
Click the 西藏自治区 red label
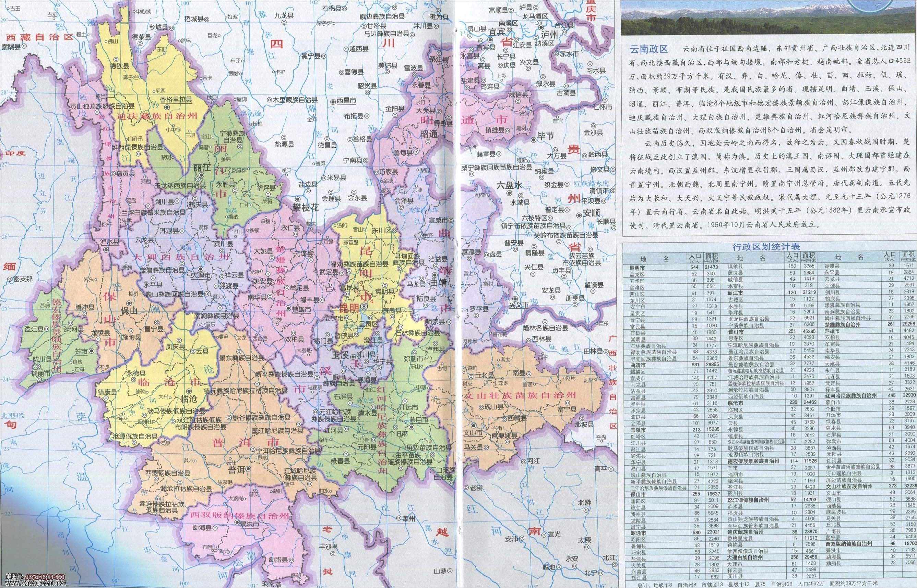click(x=39, y=37)
